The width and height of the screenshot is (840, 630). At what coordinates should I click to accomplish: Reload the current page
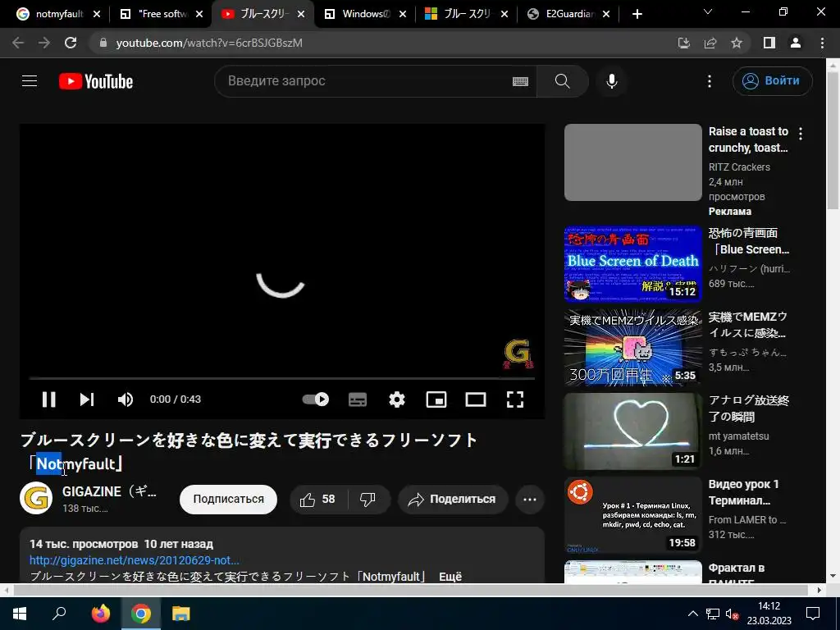pyautogui.click(x=71, y=43)
